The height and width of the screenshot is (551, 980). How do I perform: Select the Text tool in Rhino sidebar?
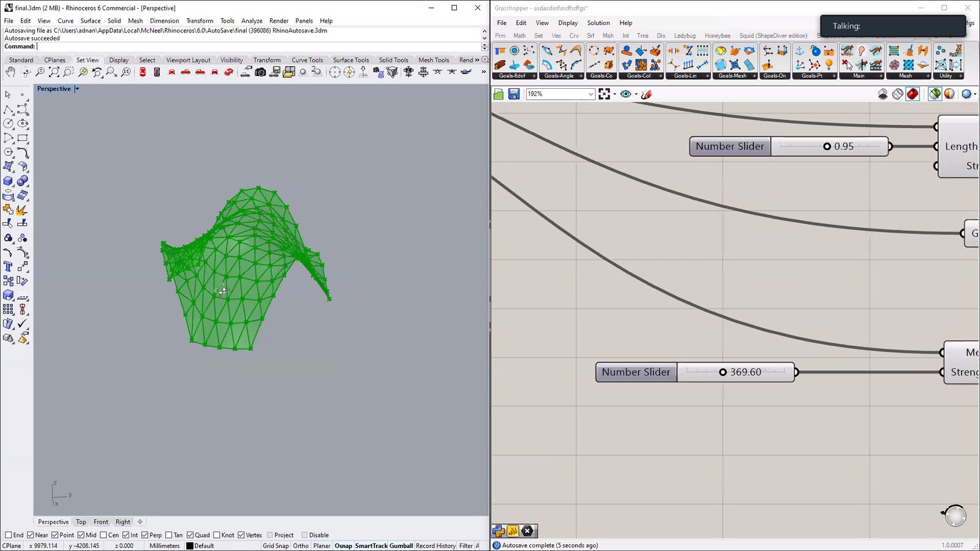point(8,266)
